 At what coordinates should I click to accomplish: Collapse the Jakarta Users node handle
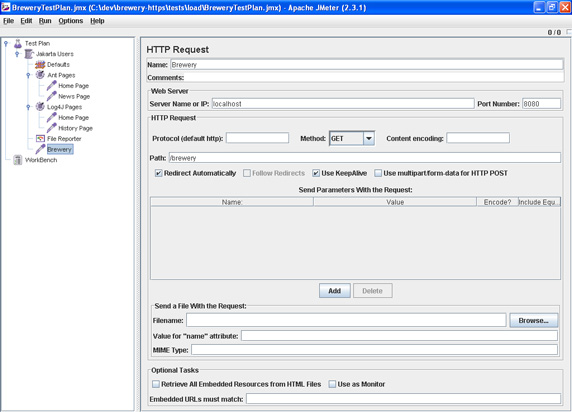tap(17, 54)
